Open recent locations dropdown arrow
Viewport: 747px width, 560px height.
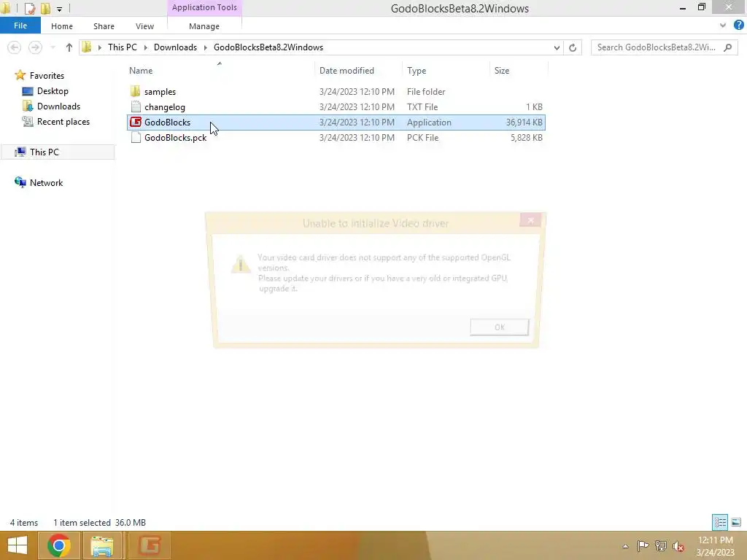coord(53,47)
